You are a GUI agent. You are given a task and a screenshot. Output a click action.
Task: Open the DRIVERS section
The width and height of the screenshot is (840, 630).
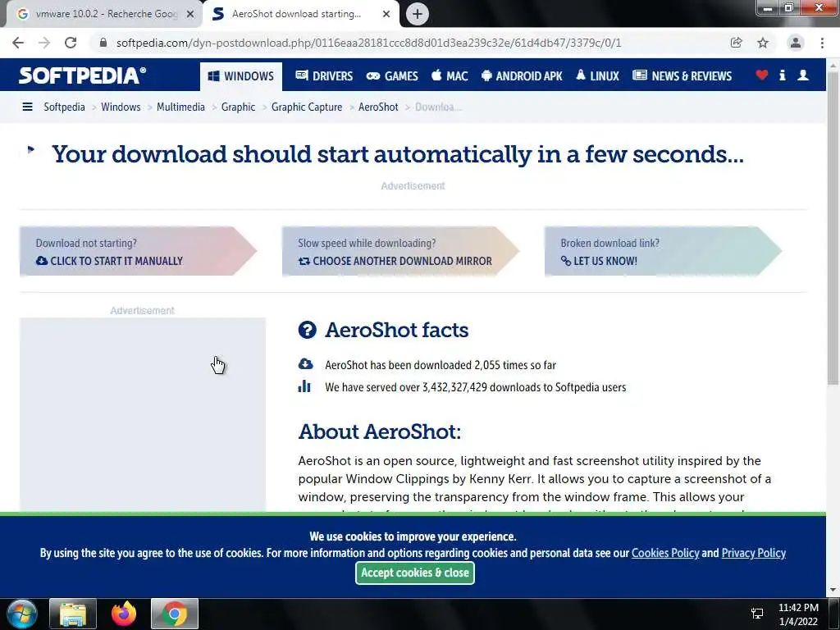tap(324, 76)
